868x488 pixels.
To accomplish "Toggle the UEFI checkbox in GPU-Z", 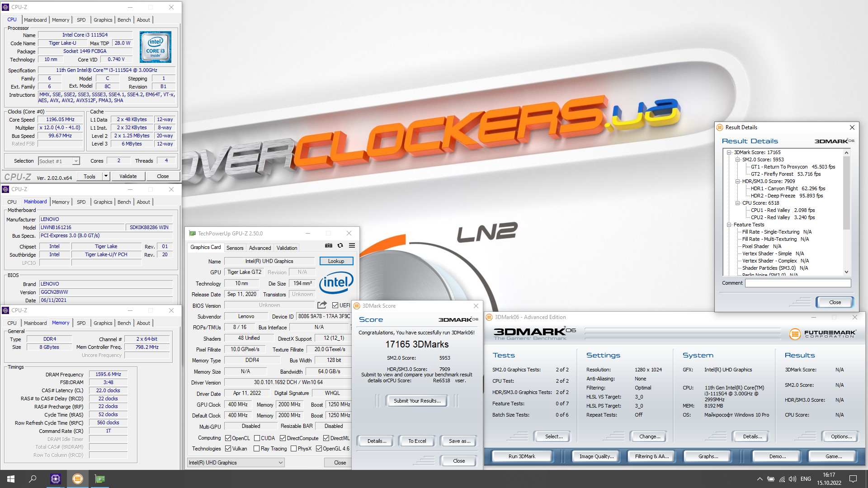I will coord(335,305).
